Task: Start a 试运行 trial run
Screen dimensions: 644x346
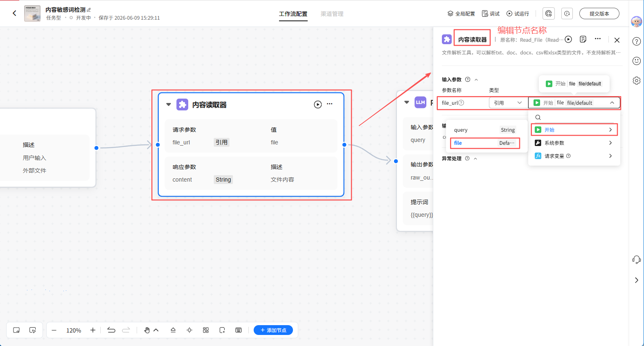Action: point(518,13)
